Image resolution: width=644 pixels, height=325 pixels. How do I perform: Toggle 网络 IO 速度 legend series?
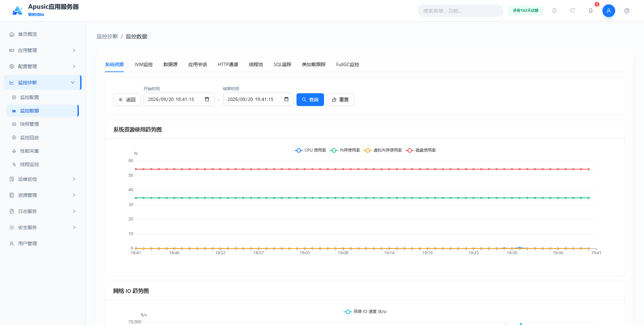point(365,312)
